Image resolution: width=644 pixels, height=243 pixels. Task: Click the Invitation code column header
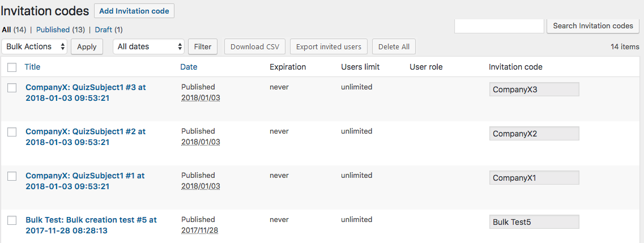tap(515, 67)
